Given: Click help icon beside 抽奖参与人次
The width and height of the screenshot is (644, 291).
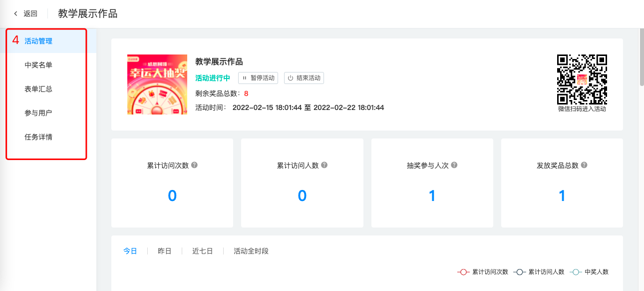Looking at the screenshot, I should pos(454,165).
